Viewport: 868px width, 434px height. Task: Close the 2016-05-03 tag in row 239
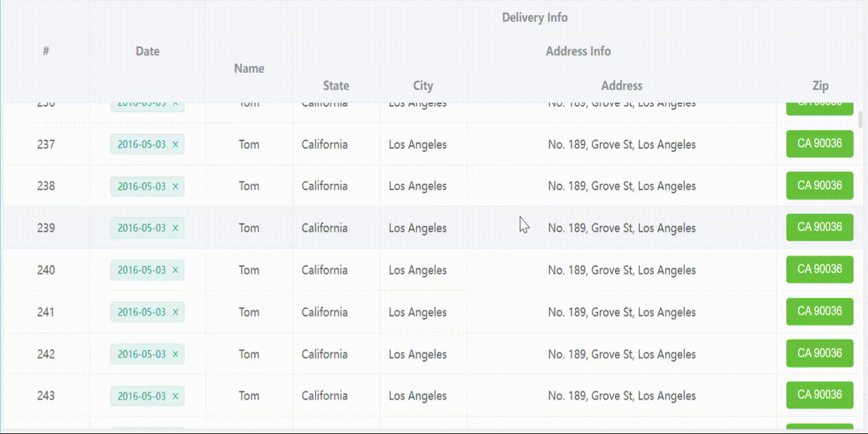[175, 228]
